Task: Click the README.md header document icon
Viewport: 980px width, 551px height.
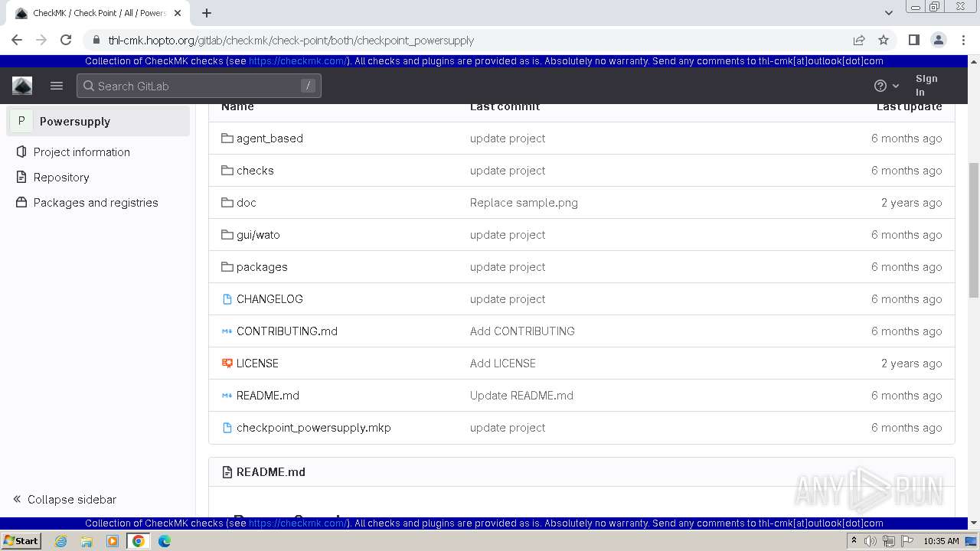Action: click(x=227, y=472)
